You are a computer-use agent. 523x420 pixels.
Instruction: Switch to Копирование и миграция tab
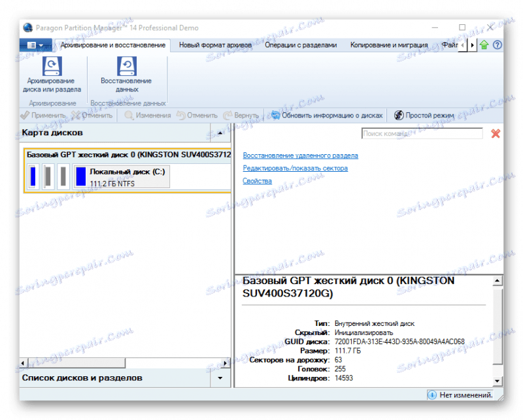click(x=389, y=45)
